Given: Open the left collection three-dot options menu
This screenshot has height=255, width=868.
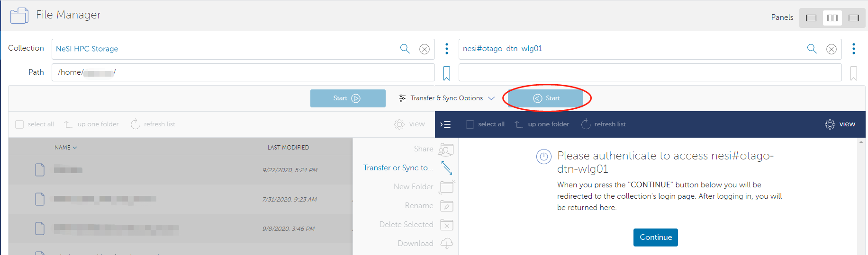Looking at the screenshot, I should tap(446, 49).
